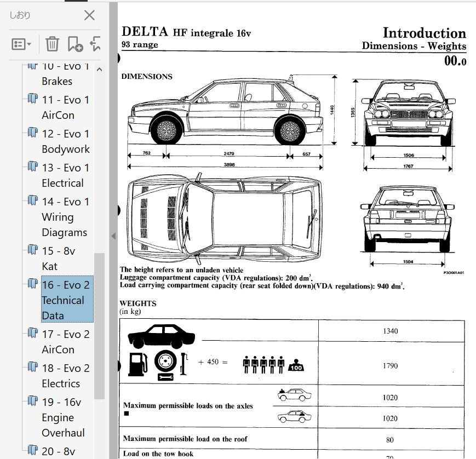
Task: Click bookmark icon beside '13 - Evo 1'
Action: (33, 167)
